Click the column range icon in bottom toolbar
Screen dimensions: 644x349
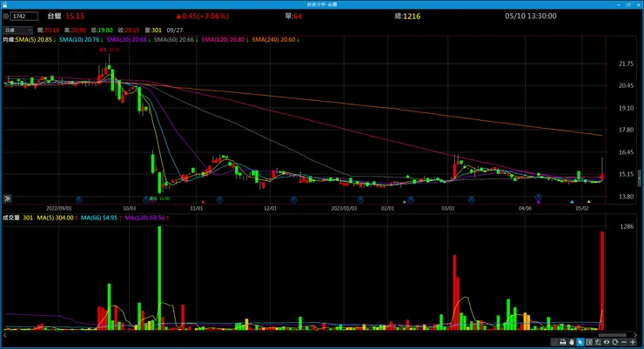click(x=589, y=342)
